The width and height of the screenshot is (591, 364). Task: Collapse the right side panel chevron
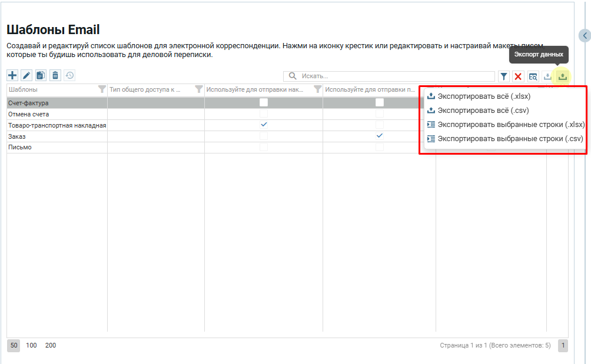pyautogui.click(x=585, y=36)
